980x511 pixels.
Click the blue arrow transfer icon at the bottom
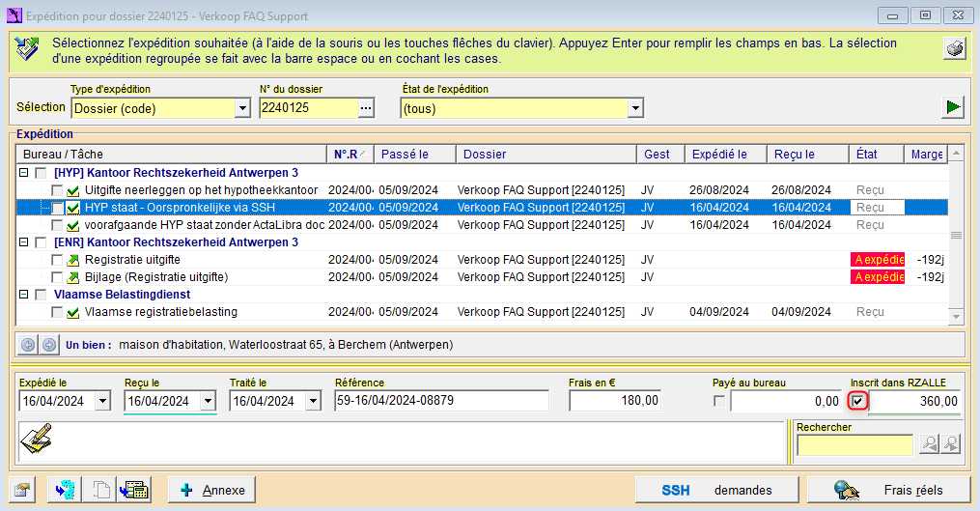click(65, 490)
